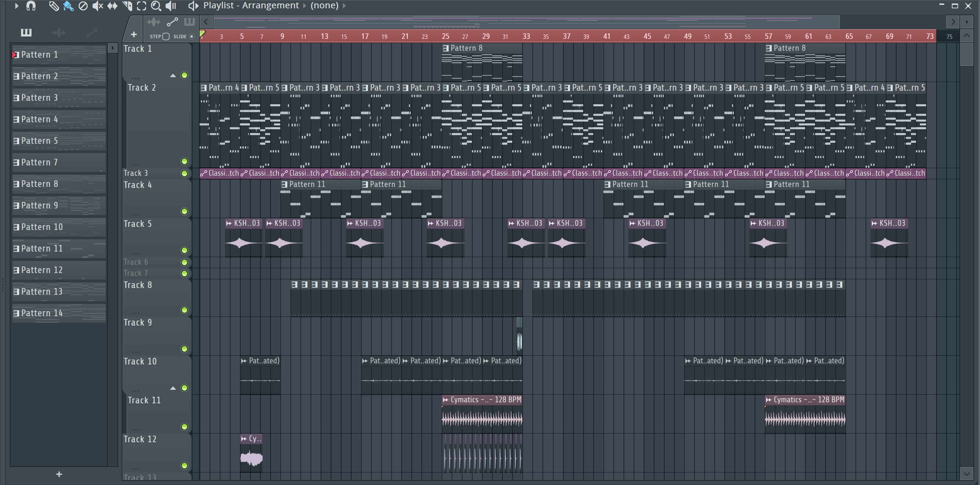
Task: Mute Track 3 via green LED
Action: pos(185,174)
